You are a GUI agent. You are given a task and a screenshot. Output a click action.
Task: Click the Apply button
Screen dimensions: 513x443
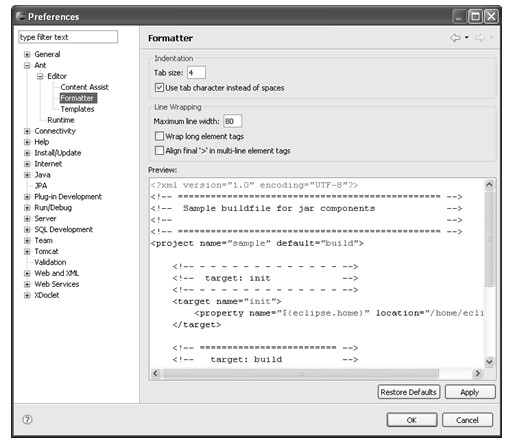click(x=470, y=392)
